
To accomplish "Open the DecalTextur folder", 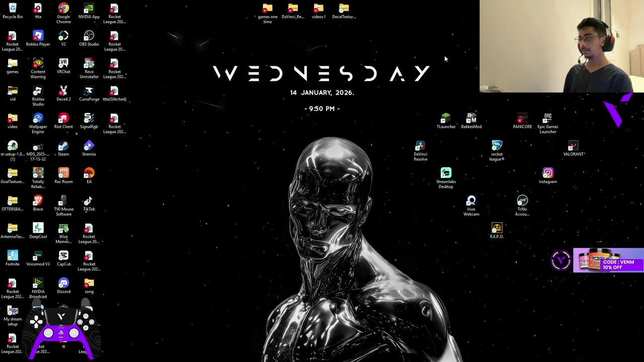I will [x=344, y=11].
